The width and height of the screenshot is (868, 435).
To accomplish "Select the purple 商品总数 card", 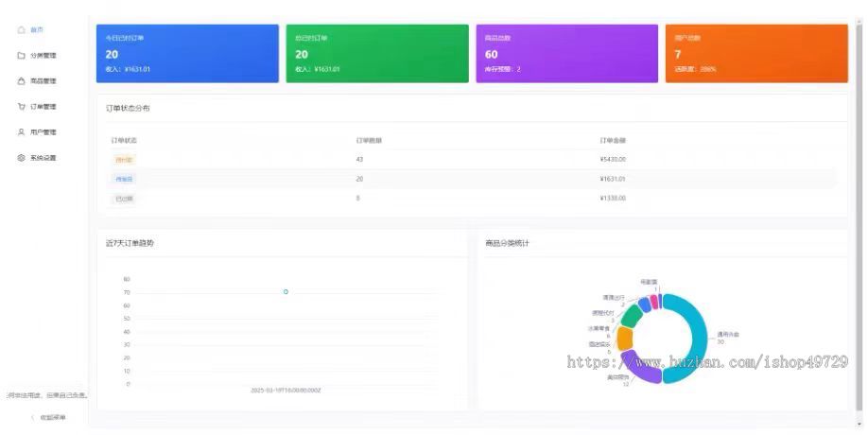I will coord(567,54).
